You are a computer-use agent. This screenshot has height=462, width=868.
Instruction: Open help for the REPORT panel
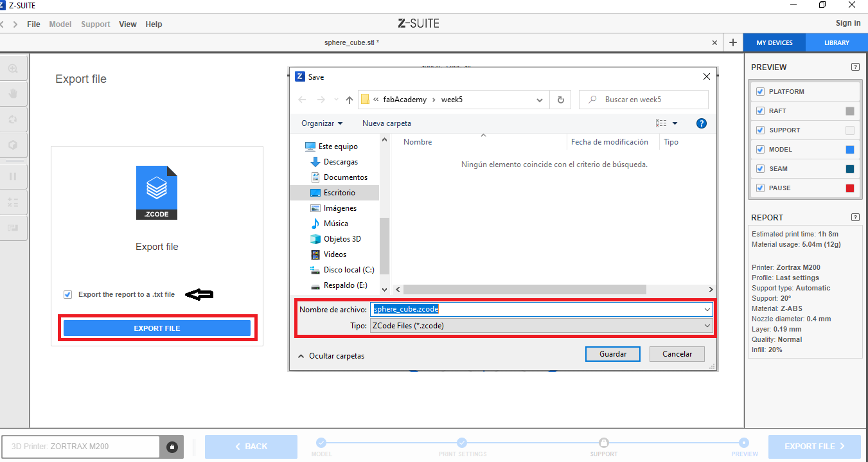(x=855, y=217)
